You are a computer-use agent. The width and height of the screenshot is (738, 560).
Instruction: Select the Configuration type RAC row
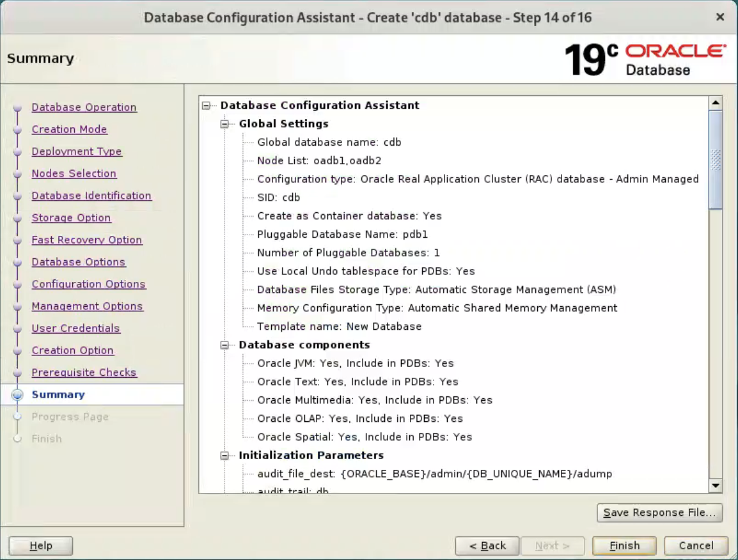pos(478,179)
